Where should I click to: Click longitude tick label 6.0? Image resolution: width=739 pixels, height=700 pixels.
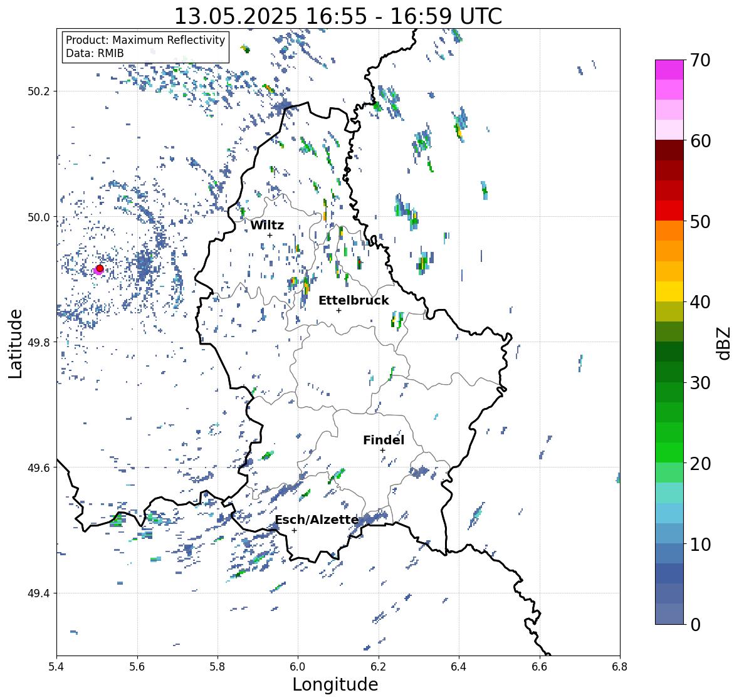(298, 667)
